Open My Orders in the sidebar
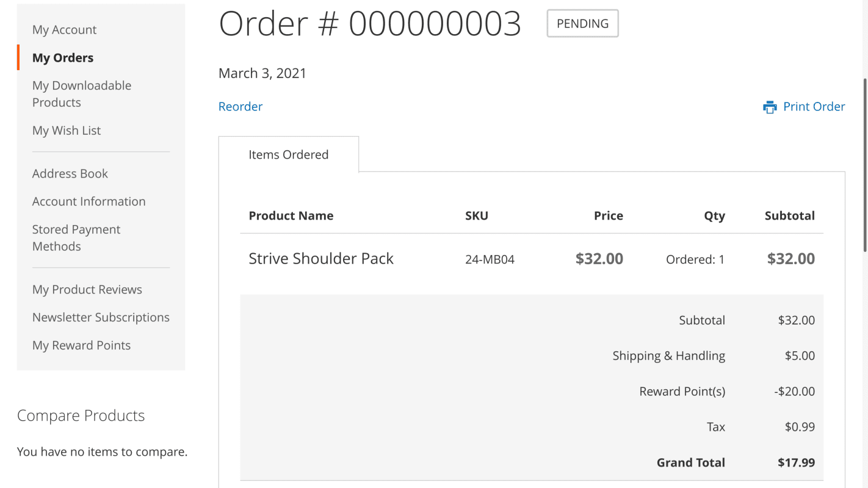 tap(63, 58)
